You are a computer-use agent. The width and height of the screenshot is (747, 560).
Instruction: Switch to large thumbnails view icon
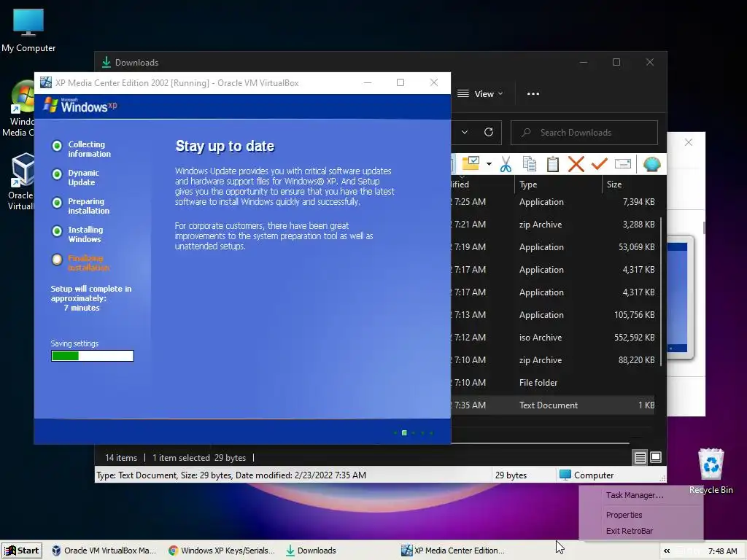coord(656,458)
